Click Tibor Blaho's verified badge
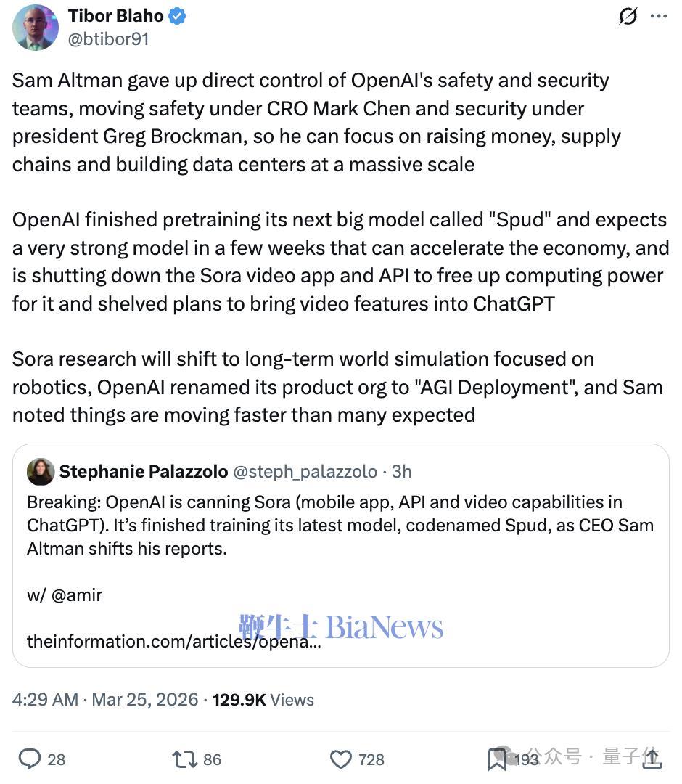Viewport: 682px width, 784px height. pyautogui.click(x=178, y=16)
